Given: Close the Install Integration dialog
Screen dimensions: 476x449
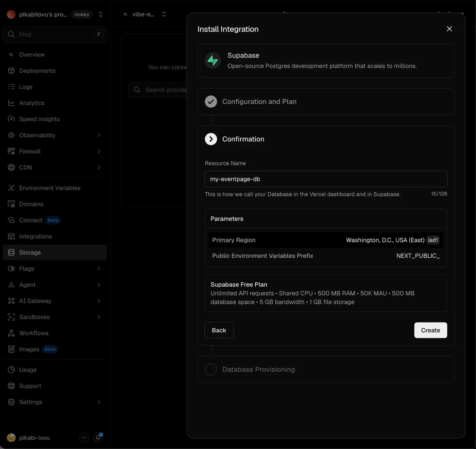Looking at the screenshot, I should tap(449, 29).
